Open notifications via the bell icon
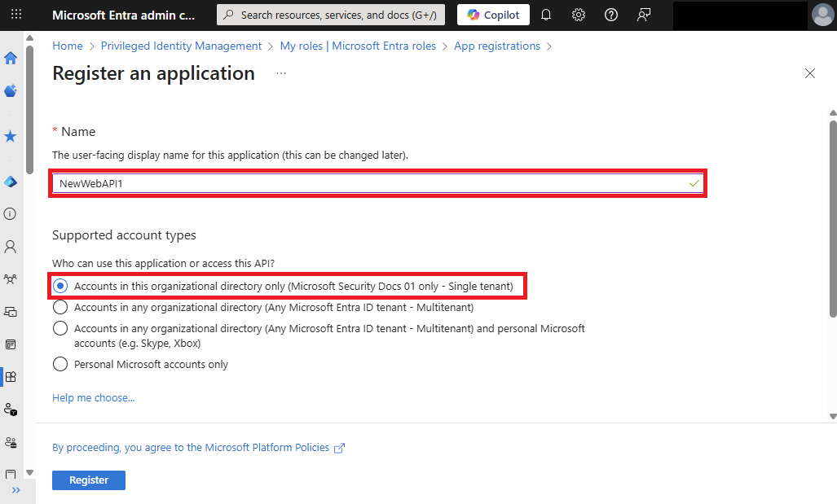Viewport: 837px width, 504px height. (x=545, y=15)
